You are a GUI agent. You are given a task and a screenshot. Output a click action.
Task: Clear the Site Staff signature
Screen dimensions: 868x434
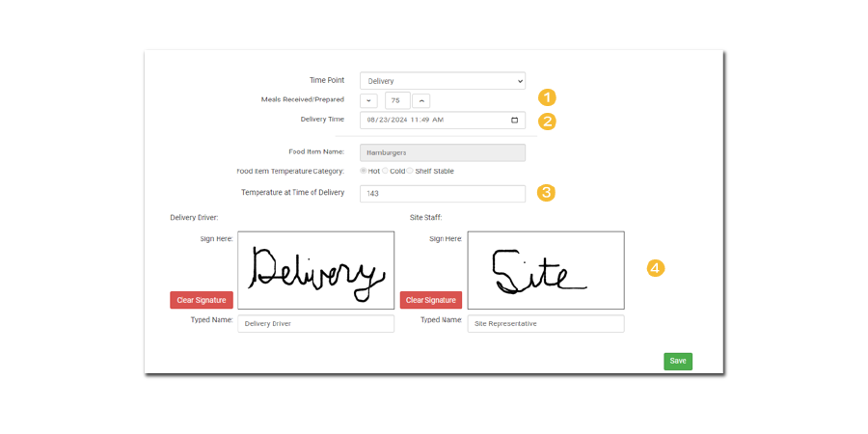(431, 300)
